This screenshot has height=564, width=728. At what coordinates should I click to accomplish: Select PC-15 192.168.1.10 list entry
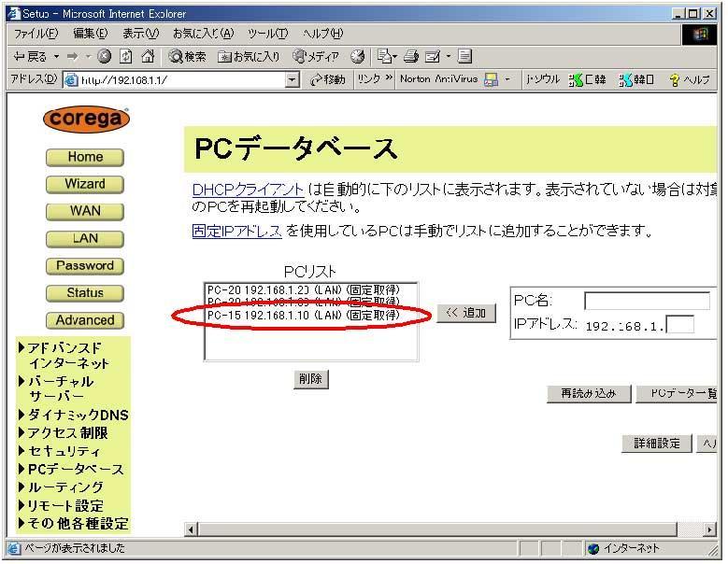tap(303, 316)
